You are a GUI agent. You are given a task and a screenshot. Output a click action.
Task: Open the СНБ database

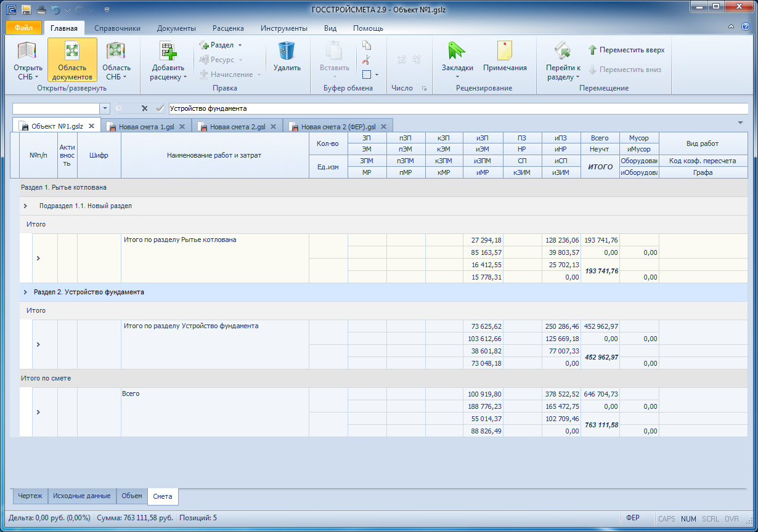28,60
